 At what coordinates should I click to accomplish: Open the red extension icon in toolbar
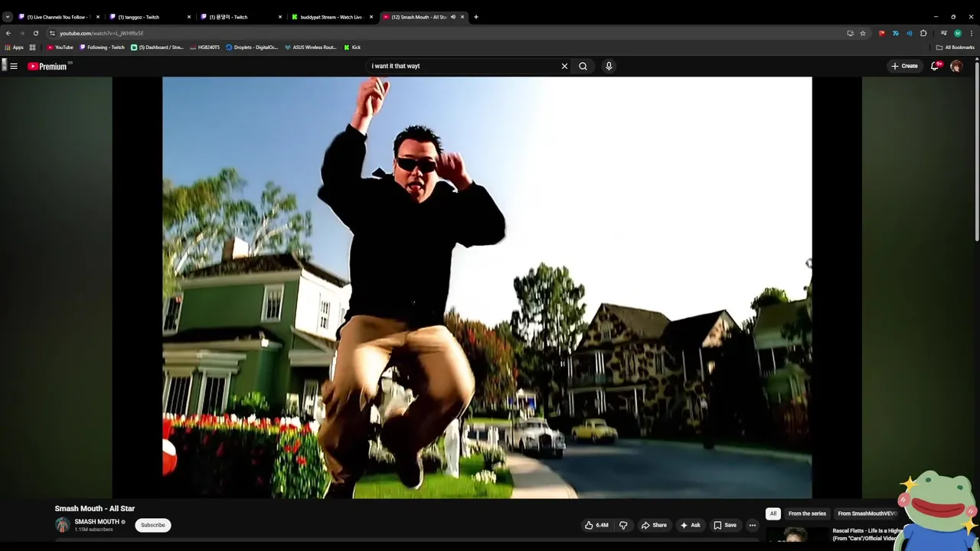click(882, 33)
